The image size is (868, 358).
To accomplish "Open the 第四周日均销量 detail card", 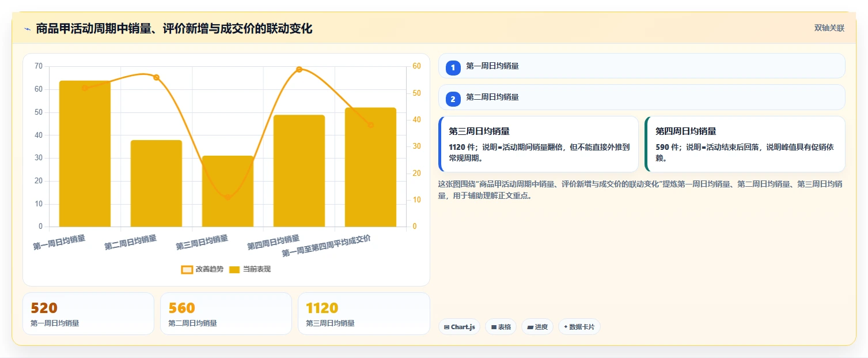I will (745, 144).
